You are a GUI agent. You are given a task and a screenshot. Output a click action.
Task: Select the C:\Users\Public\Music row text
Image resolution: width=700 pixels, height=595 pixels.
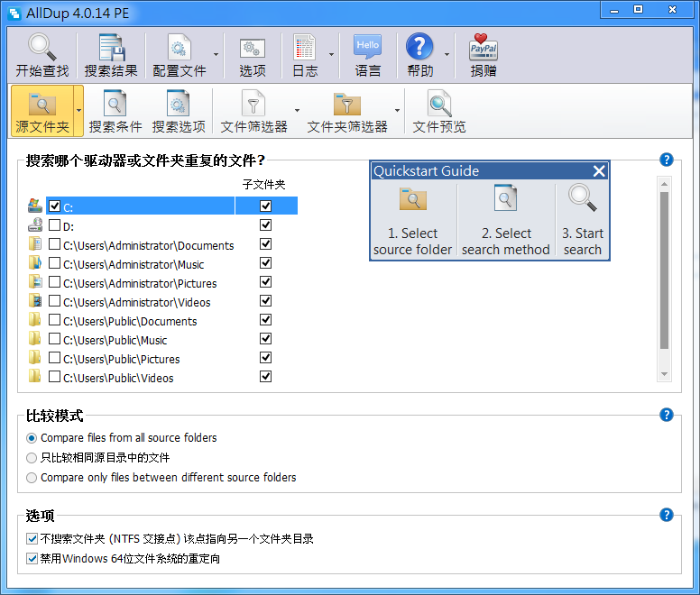click(115, 340)
